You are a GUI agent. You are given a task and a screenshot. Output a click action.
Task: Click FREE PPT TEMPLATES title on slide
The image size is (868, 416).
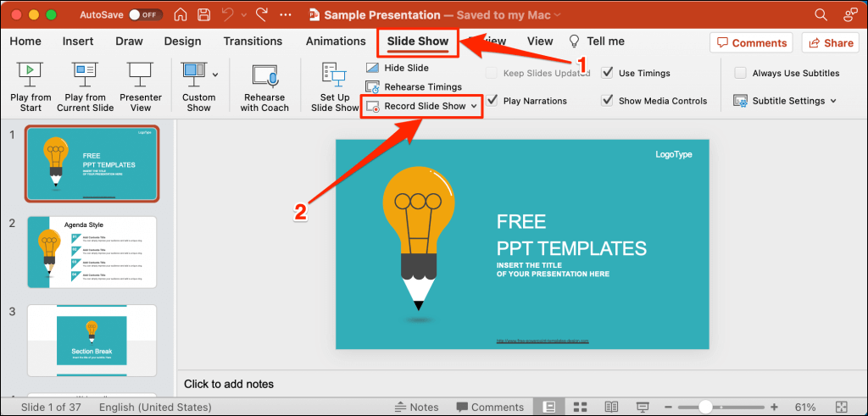pos(571,235)
